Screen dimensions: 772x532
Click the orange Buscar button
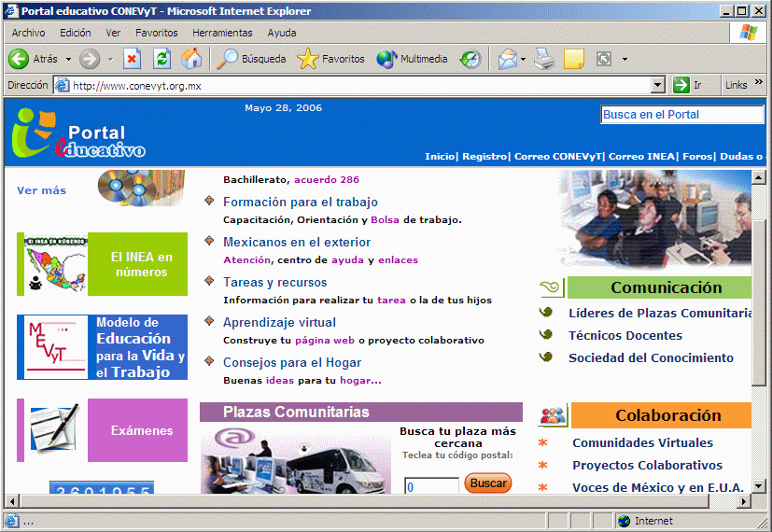click(x=488, y=483)
